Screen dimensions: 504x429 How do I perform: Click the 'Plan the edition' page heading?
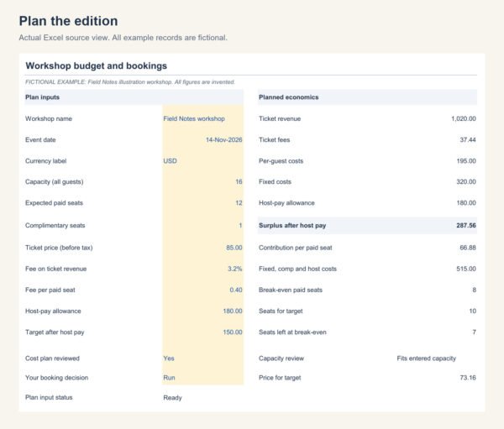click(x=69, y=21)
